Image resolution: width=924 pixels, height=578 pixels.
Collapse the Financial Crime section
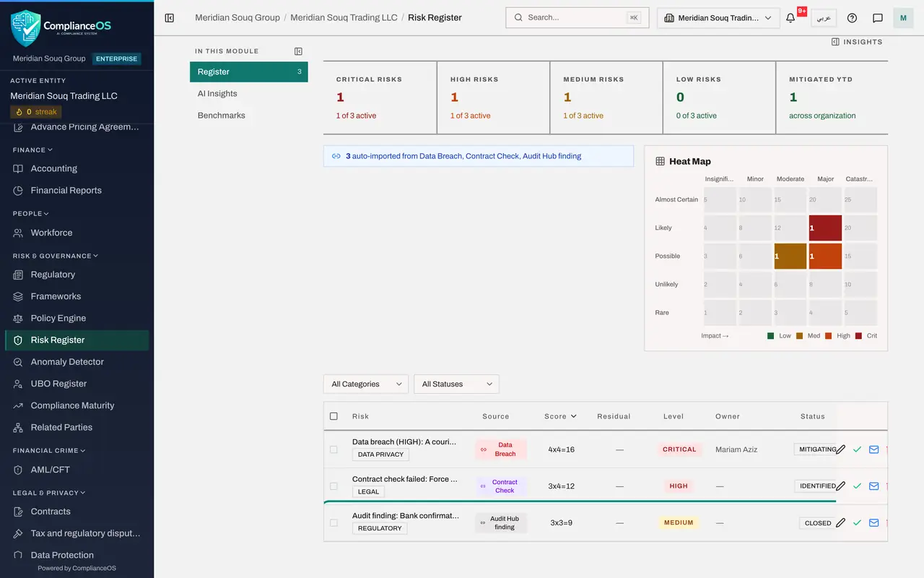(49, 451)
